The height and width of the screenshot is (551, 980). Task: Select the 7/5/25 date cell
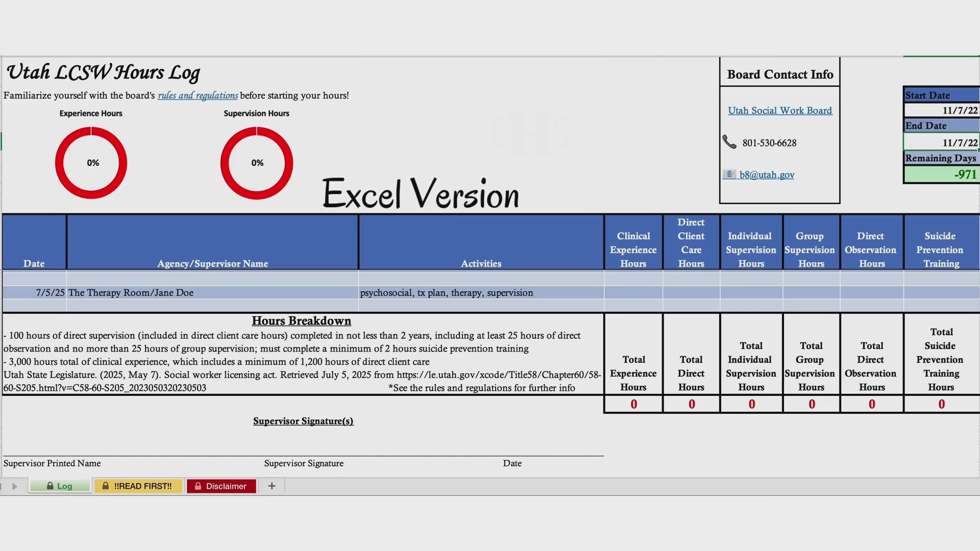34,292
